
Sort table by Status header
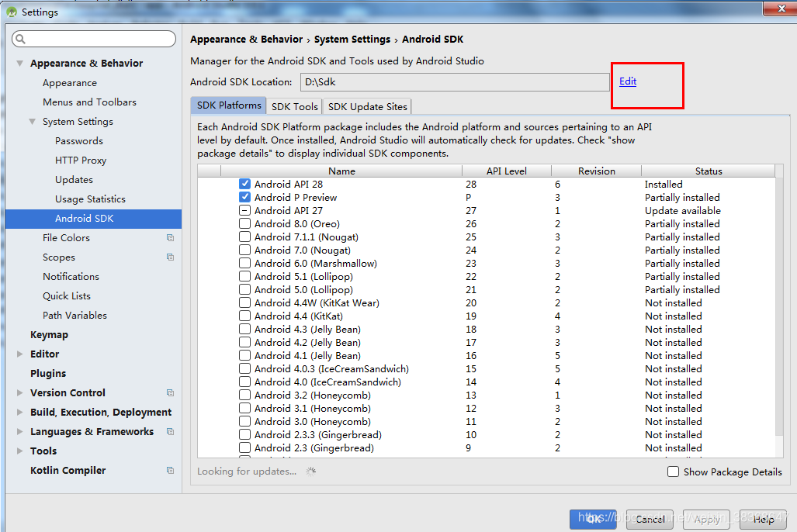709,171
